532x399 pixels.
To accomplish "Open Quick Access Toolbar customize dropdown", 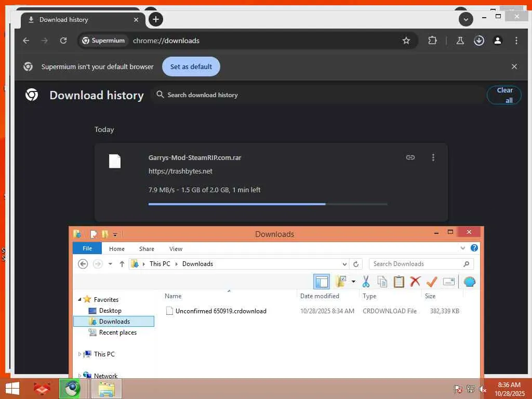I will (115, 234).
